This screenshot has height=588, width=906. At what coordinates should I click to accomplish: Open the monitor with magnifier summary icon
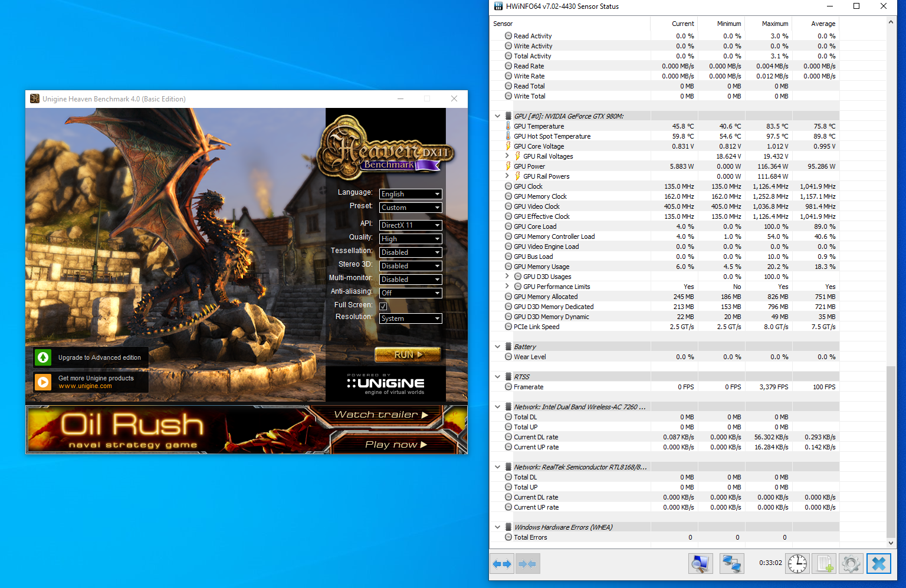[x=701, y=564]
